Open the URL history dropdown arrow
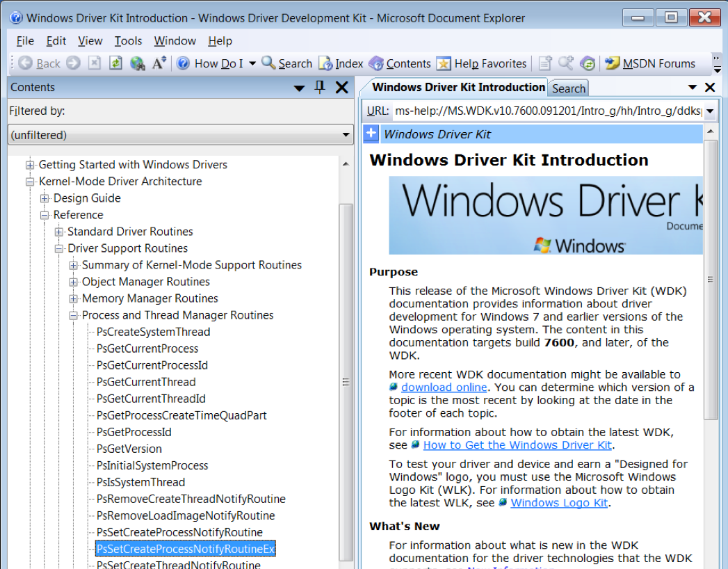Viewport: 728px width, 569px height. [710, 111]
